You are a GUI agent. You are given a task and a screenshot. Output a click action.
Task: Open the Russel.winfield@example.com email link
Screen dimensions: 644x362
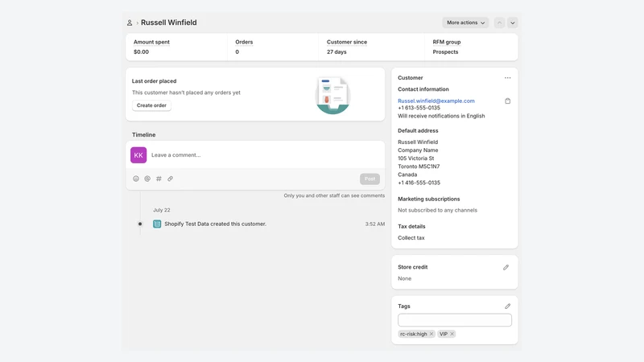pos(436,101)
